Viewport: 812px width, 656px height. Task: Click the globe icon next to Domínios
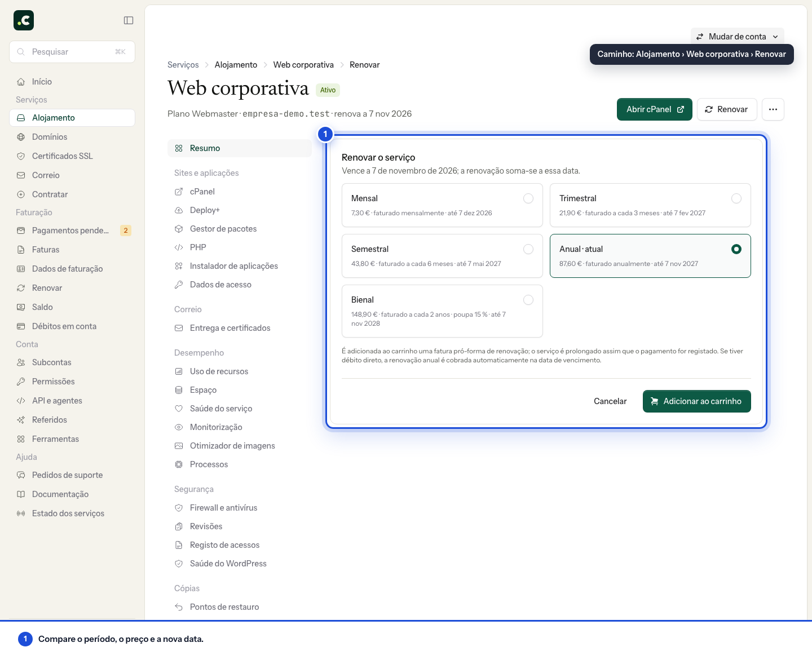point(21,137)
